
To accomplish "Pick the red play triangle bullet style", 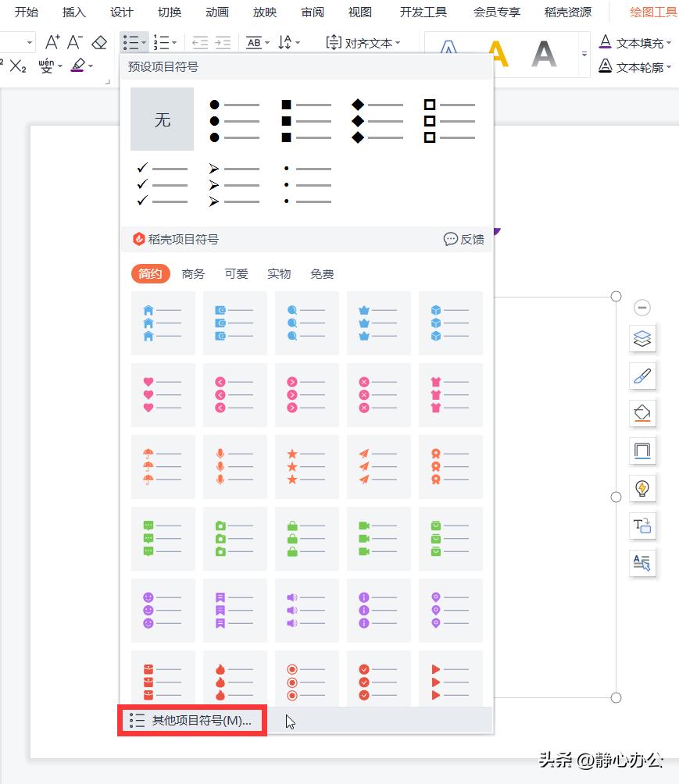I will (451, 679).
